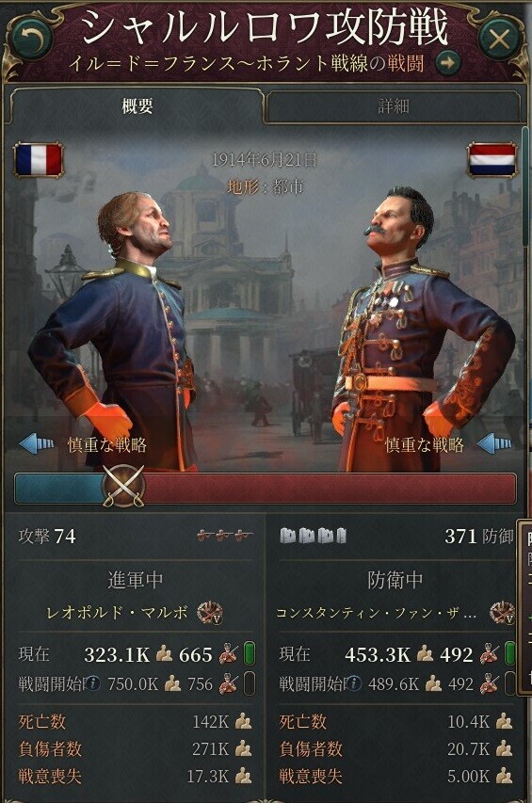
Task: Click the crossed sabers battle progress marker
Action: pyautogui.click(x=123, y=486)
